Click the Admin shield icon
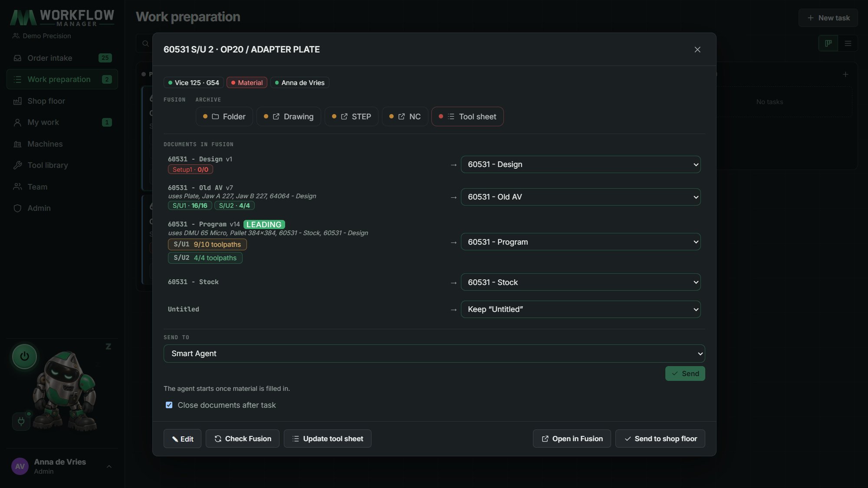 click(17, 208)
